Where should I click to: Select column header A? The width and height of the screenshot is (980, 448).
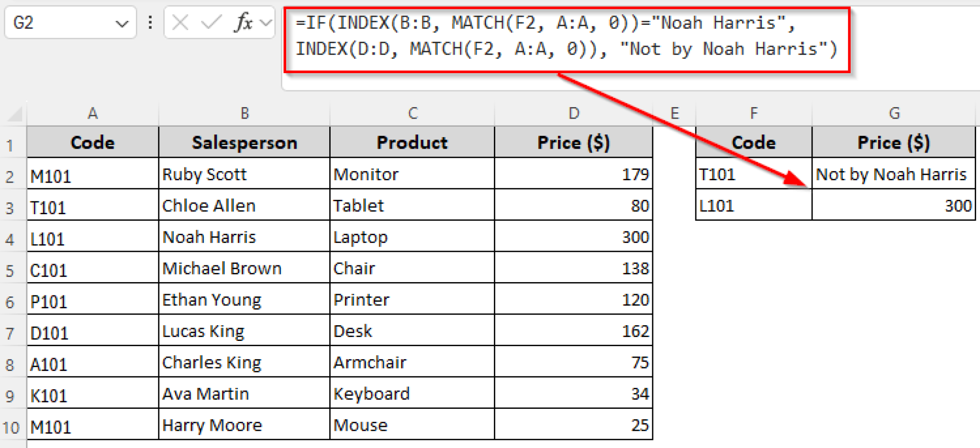click(92, 113)
